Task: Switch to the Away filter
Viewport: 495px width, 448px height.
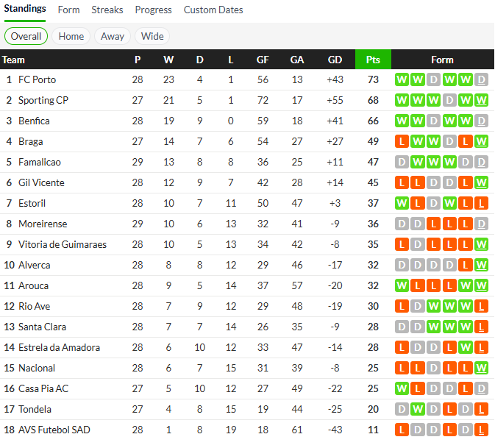Action: pyautogui.click(x=113, y=36)
